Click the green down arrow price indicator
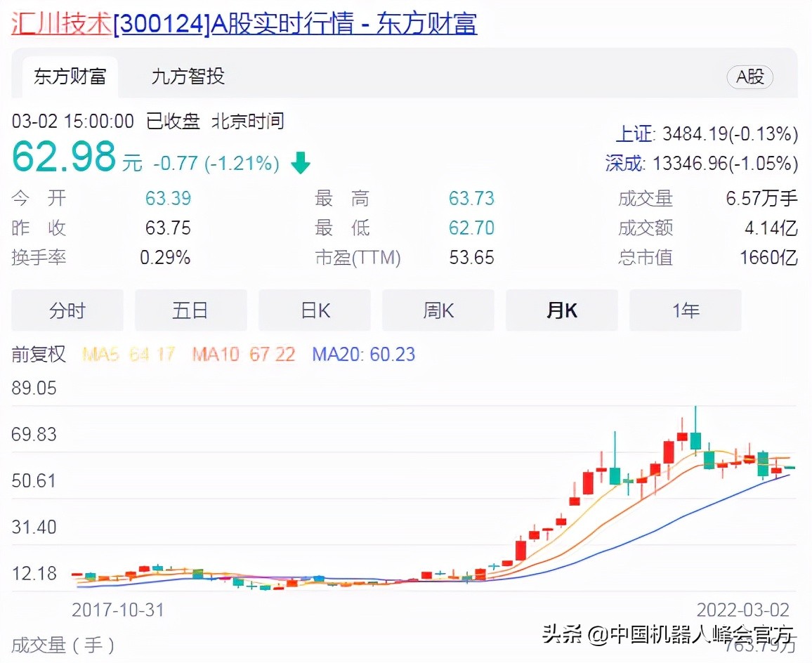This screenshot has height=663, width=812. pyautogui.click(x=301, y=162)
